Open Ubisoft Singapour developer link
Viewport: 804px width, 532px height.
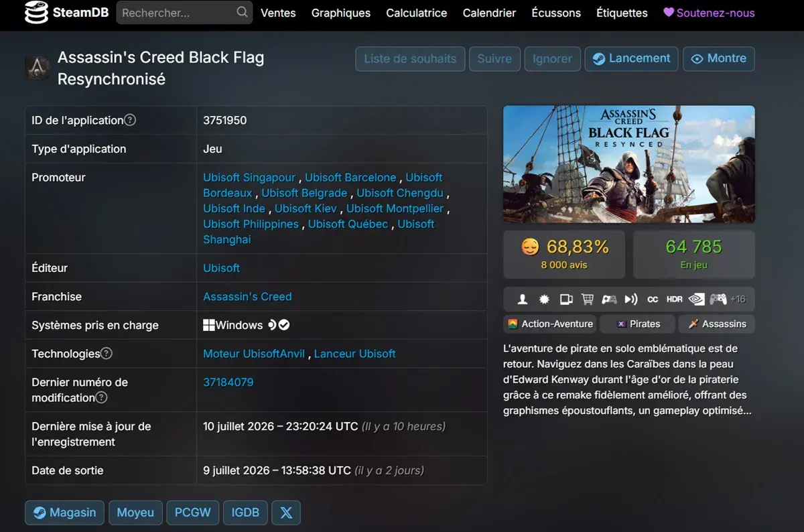tap(249, 178)
